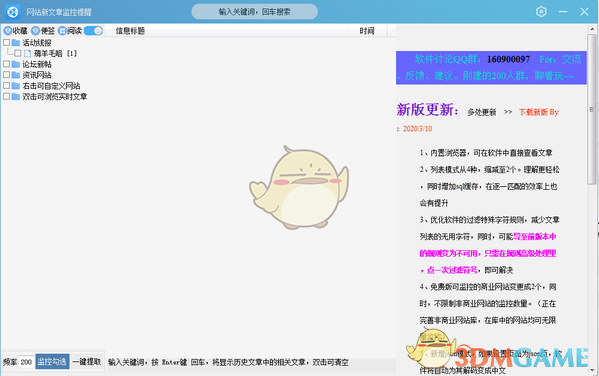
Task: Click the right panel vertical scrollbar thumb
Action: coord(591,110)
